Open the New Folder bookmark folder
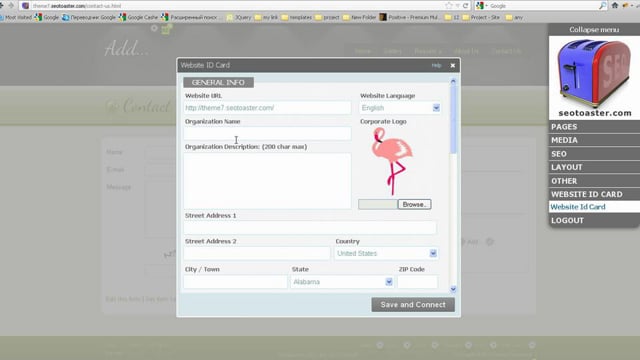Image resolution: width=640 pixels, height=360 pixels. tap(360, 17)
